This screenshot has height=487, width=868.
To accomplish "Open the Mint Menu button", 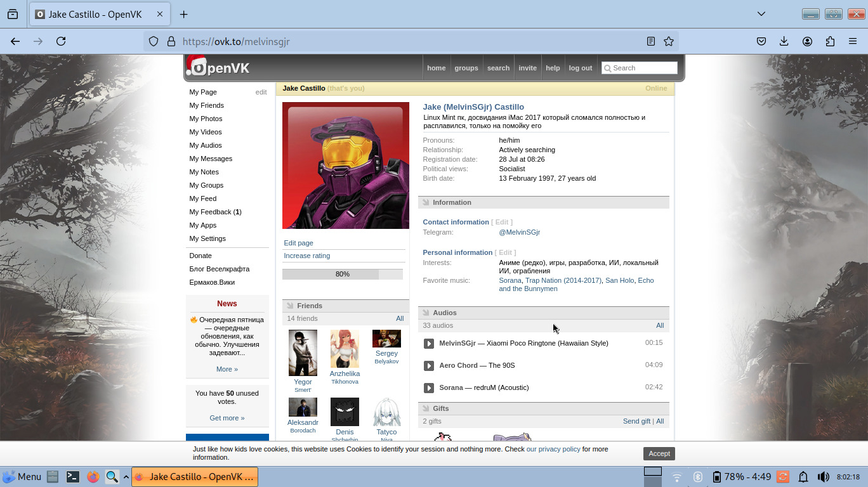I will 22,477.
